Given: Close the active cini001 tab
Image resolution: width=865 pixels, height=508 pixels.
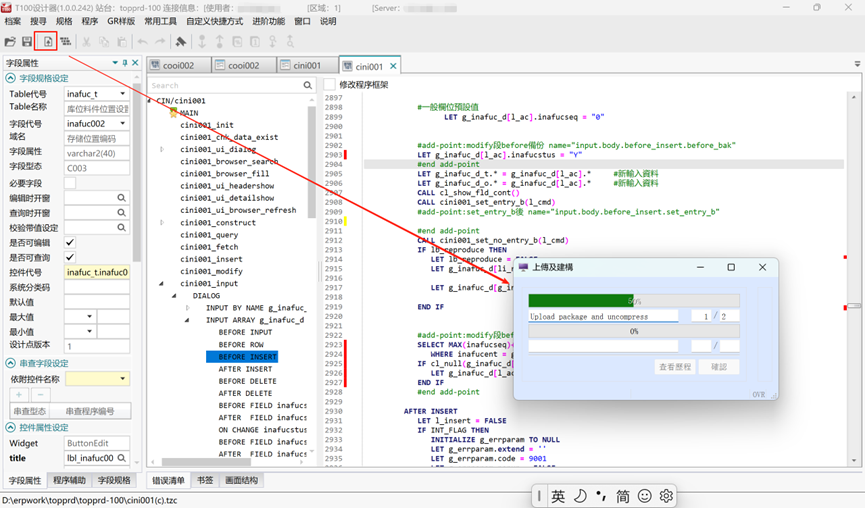Looking at the screenshot, I should click(393, 66).
